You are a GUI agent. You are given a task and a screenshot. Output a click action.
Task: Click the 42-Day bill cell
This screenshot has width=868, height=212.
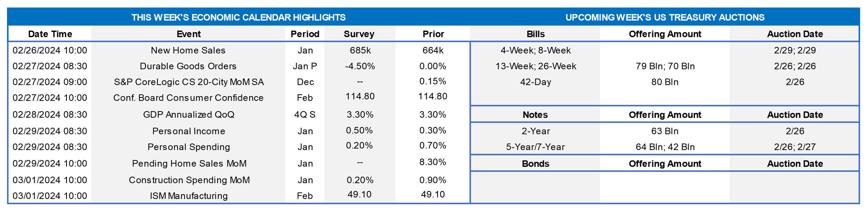pos(535,82)
